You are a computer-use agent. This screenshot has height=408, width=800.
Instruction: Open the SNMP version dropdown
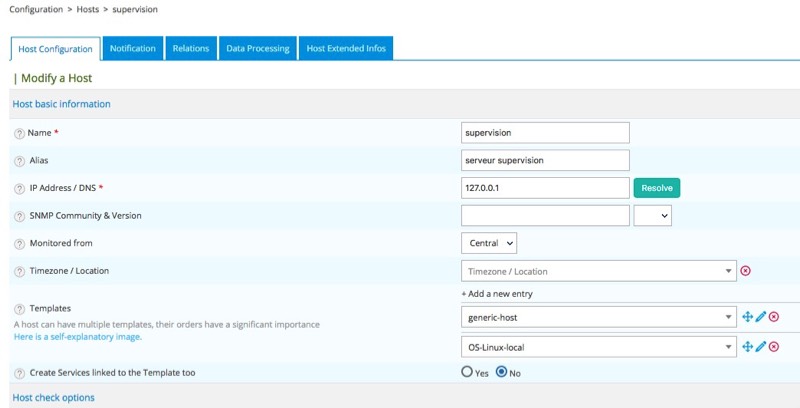(x=652, y=215)
